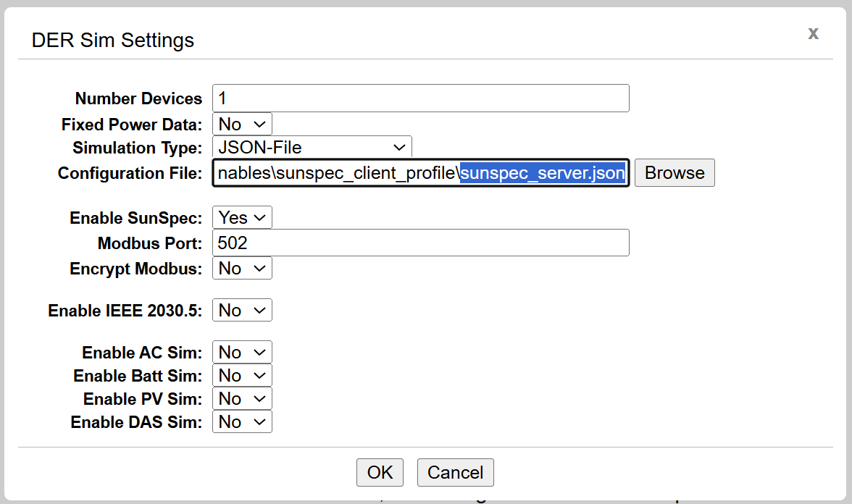Open the Enable PV Sim dropdown

[x=241, y=398]
